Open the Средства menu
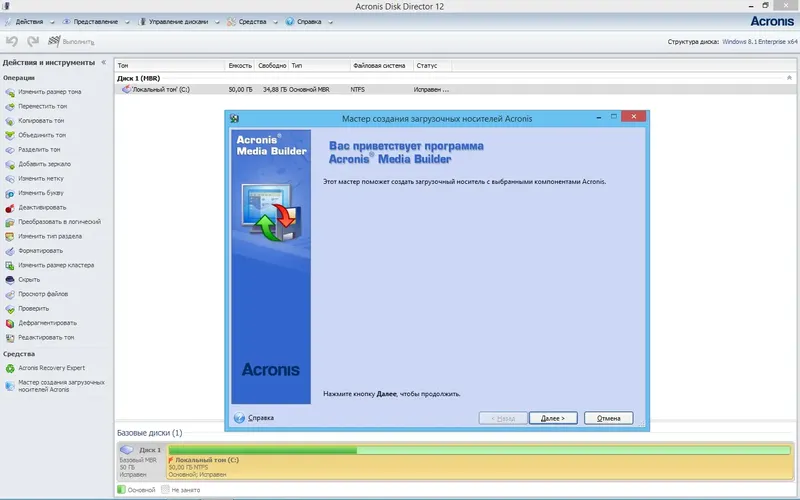 [x=253, y=22]
